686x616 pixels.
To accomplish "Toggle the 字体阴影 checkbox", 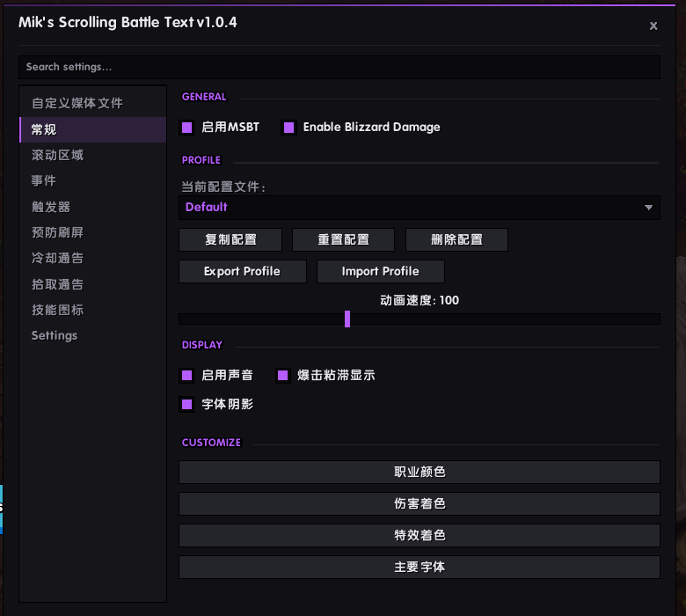I will tap(186, 404).
